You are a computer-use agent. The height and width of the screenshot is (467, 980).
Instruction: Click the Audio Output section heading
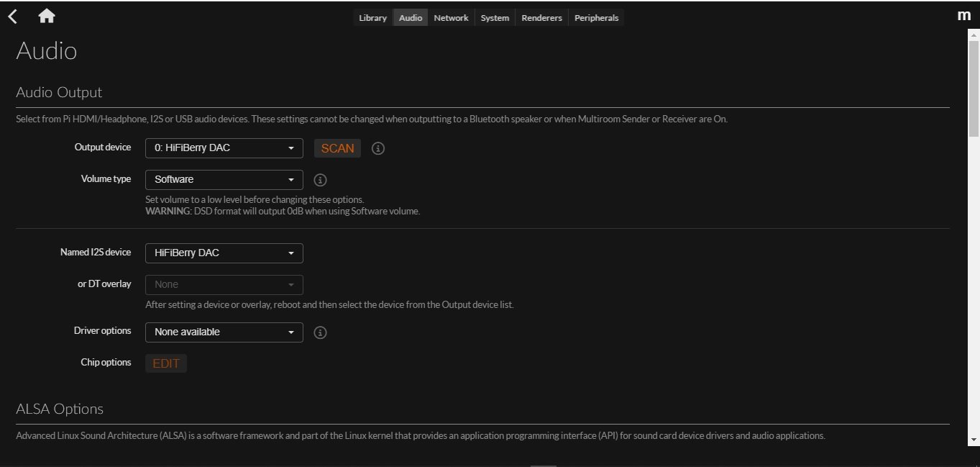click(59, 92)
